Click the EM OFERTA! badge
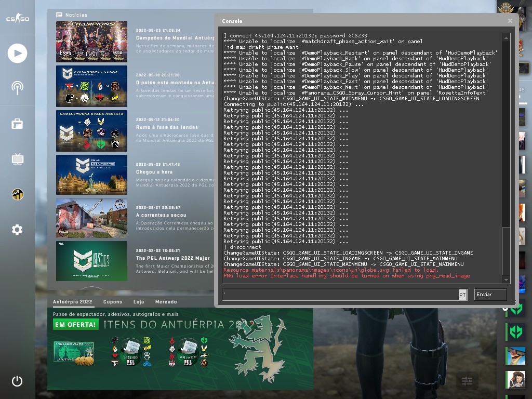 point(76,324)
